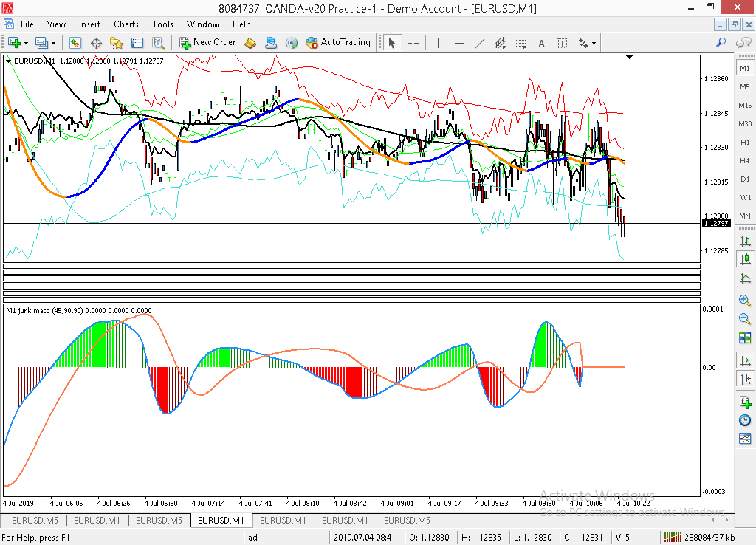Image resolution: width=756 pixels, height=545 pixels.
Task: Open the Templates icon in sidebar
Action: (745, 439)
